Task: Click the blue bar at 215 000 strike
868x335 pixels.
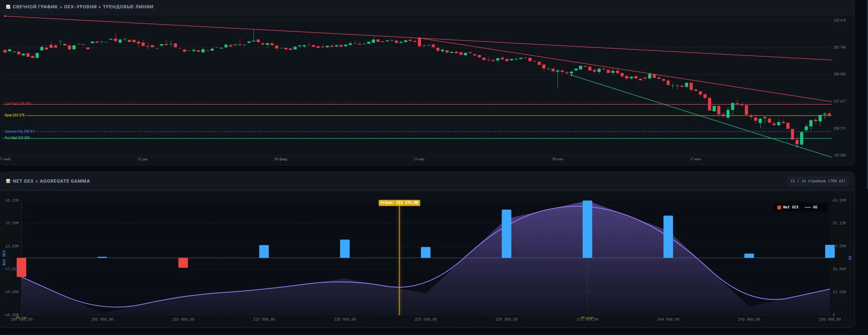Action: [264, 252]
